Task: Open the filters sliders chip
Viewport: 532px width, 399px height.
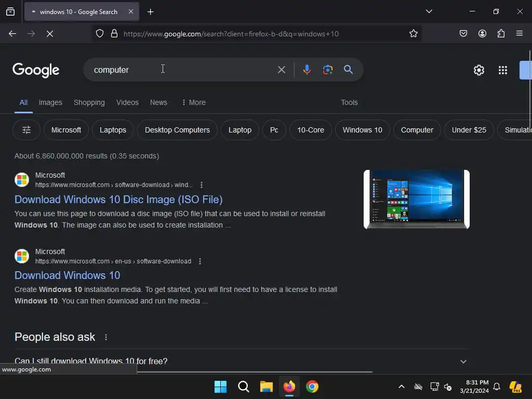Action: (26, 130)
